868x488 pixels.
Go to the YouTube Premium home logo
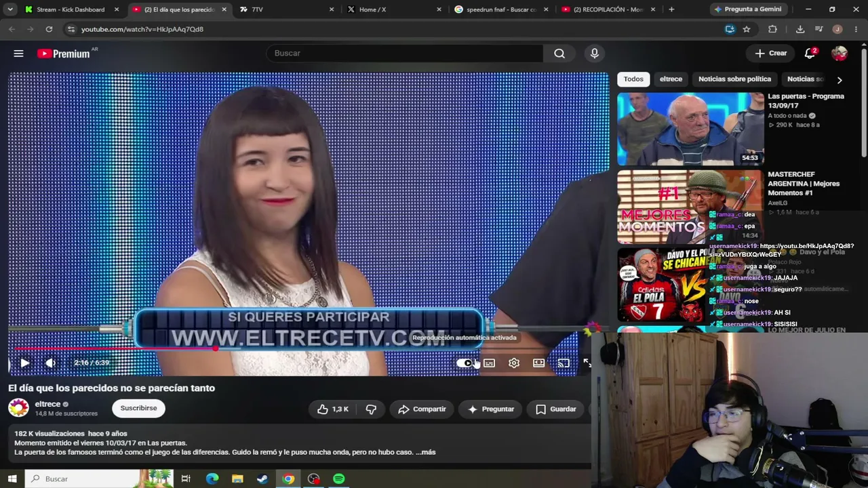pos(63,54)
